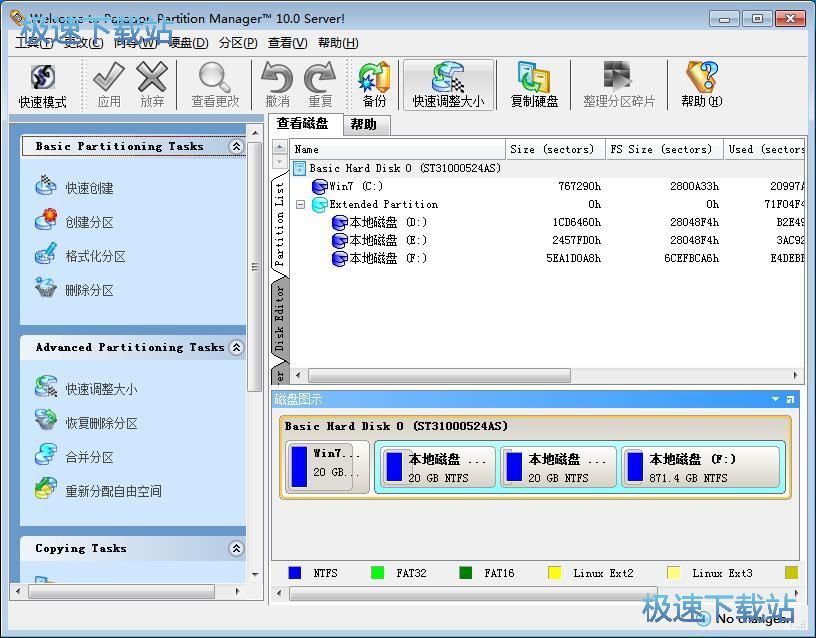The width and height of the screenshot is (816, 638).
Task: Click partition list scroll right arrow
Action: tap(795, 375)
